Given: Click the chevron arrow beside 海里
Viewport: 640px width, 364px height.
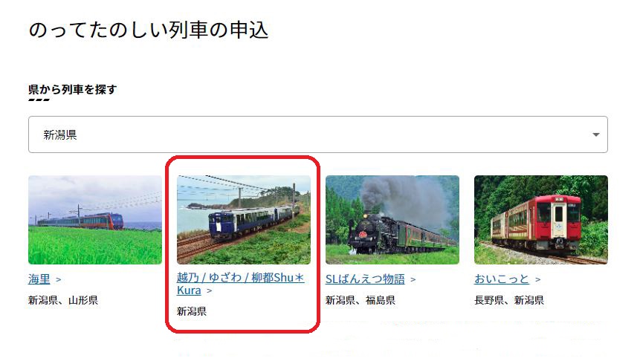Looking at the screenshot, I should (x=59, y=280).
